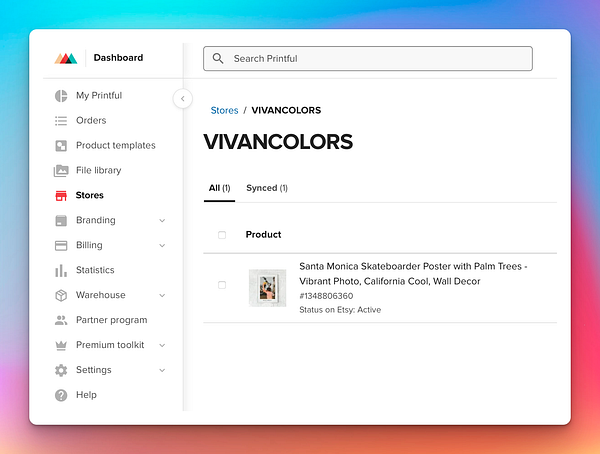
Task: Click the Printful mountain logo
Action: tap(66, 58)
